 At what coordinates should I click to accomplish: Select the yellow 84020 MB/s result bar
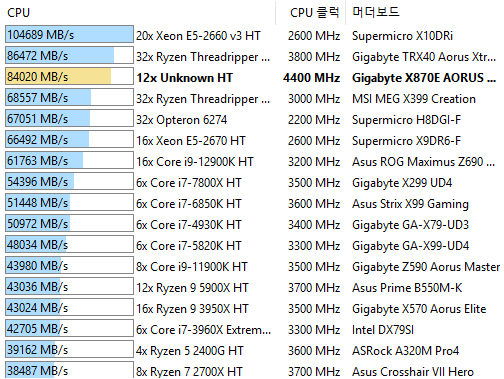point(69,76)
